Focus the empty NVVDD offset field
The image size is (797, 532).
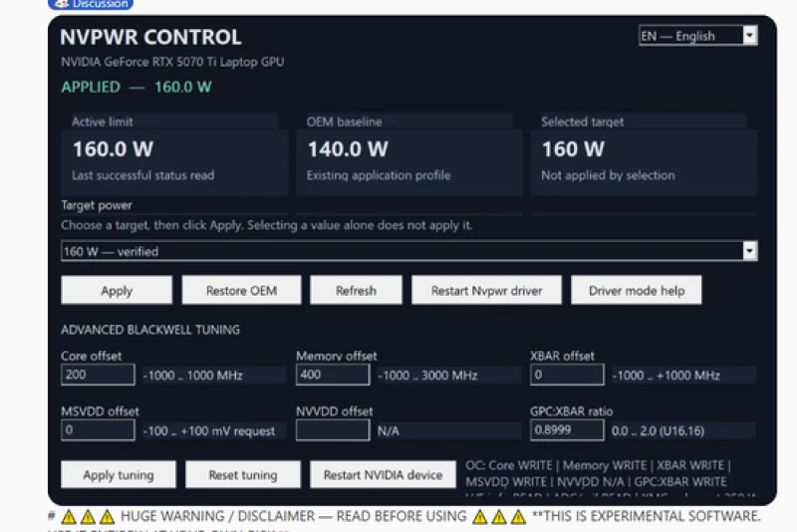click(333, 429)
